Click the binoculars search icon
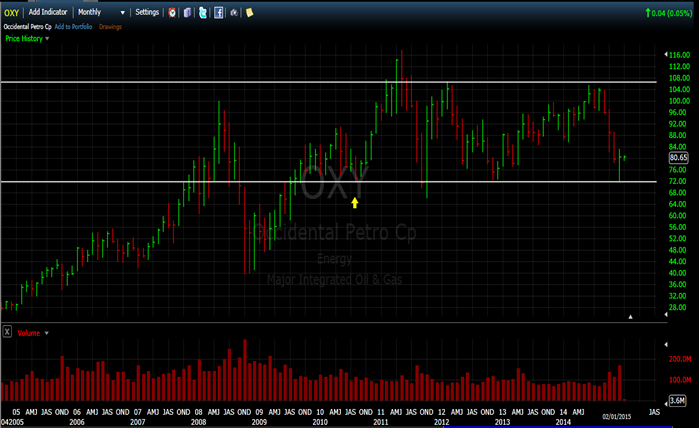Image resolution: width=699 pixels, height=428 pixels. click(x=234, y=12)
